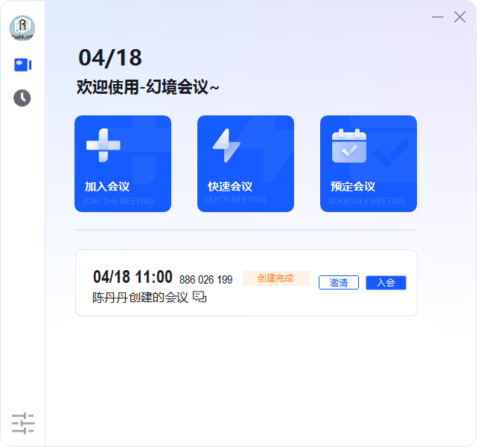478x448 pixels.
Task: Select meeting ID 886 026 199
Action: (x=205, y=280)
